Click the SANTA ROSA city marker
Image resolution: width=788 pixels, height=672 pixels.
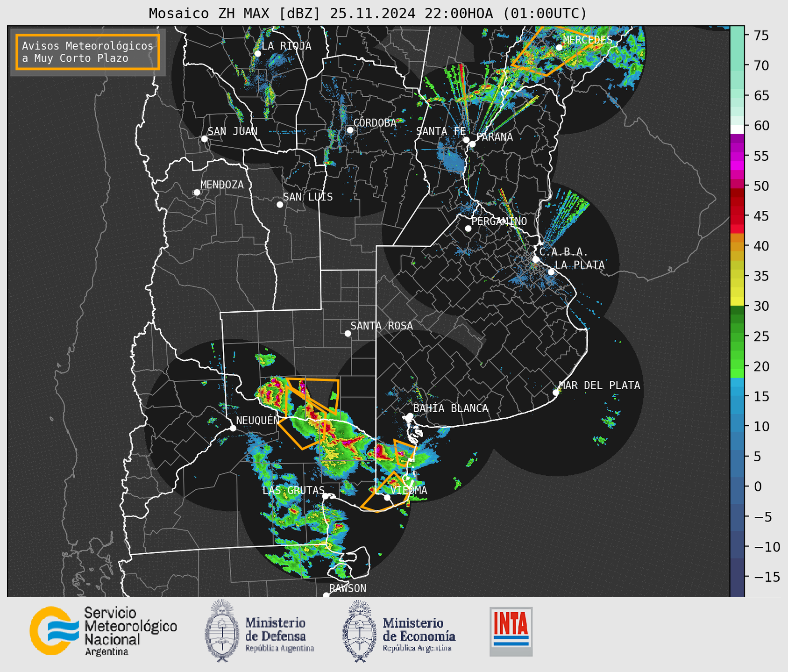[x=348, y=333]
